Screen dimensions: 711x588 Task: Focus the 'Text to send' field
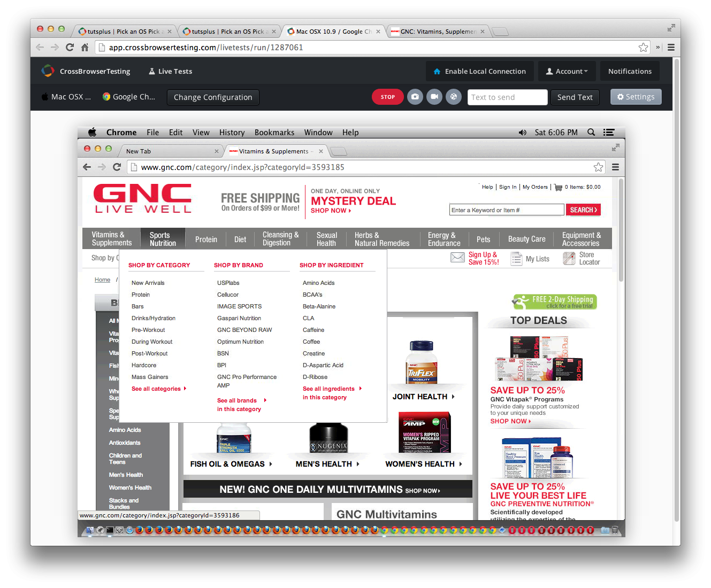point(507,97)
